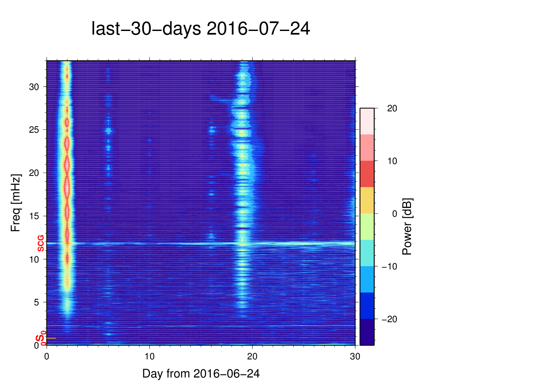Click the 20 tick label atop the colorbar

coord(392,108)
